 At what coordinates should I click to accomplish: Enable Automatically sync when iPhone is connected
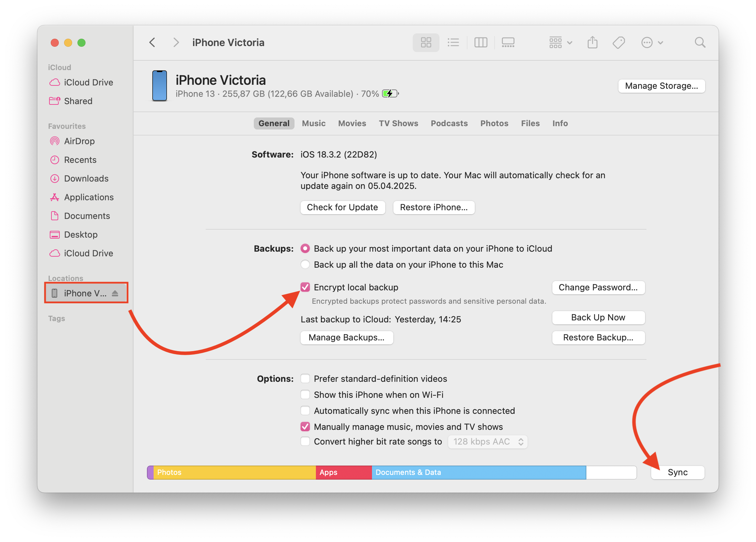coord(305,411)
